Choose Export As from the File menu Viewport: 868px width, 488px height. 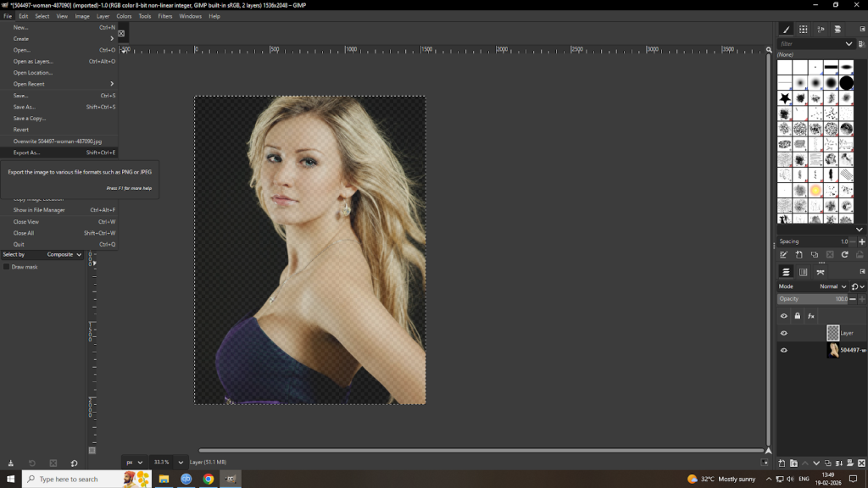tap(27, 152)
